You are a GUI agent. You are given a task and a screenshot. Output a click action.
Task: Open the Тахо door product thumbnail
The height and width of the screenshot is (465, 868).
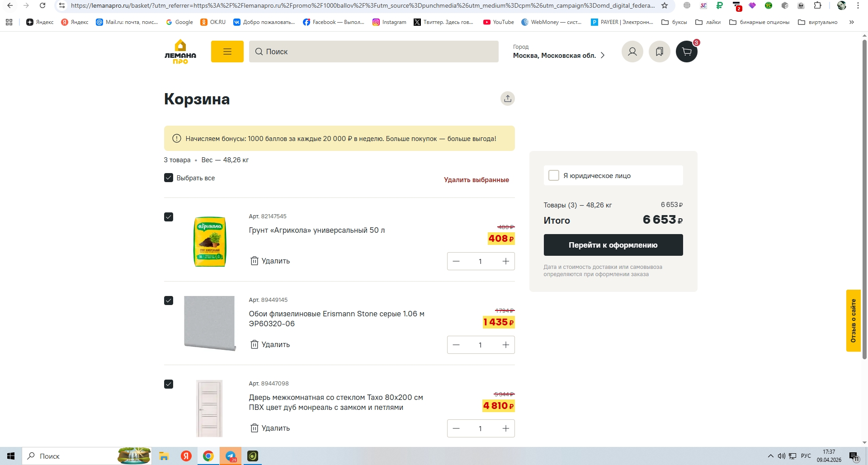point(209,409)
